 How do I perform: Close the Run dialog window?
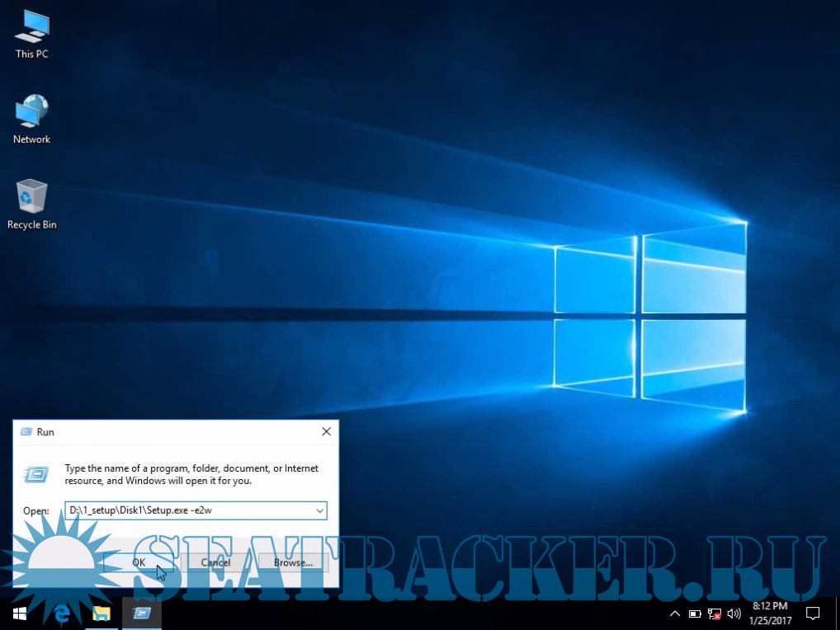coord(326,431)
